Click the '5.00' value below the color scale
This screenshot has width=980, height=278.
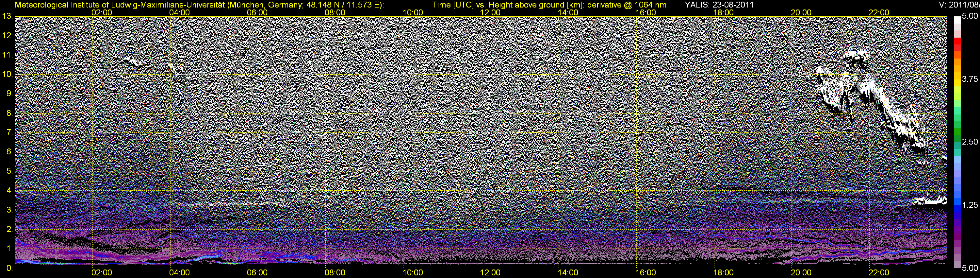970,268
